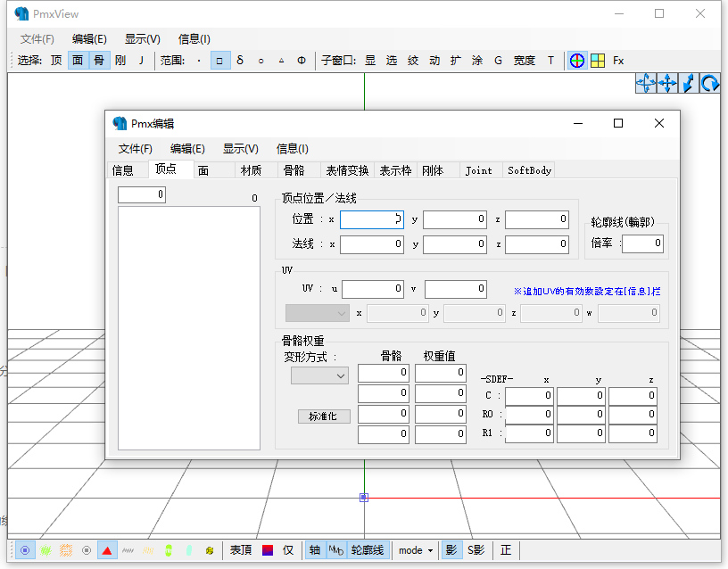Click the 表顶 button in bottom toolbar

241,550
